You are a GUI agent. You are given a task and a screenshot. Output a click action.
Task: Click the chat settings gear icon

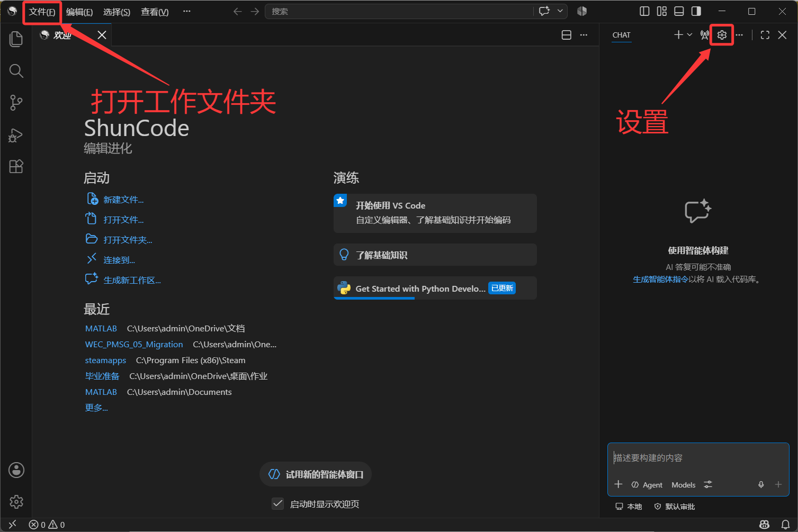722,35
